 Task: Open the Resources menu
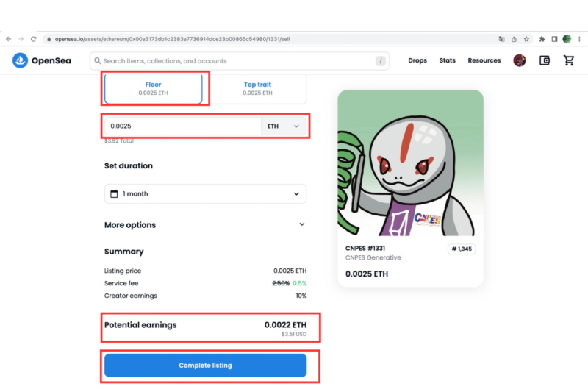click(x=484, y=61)
